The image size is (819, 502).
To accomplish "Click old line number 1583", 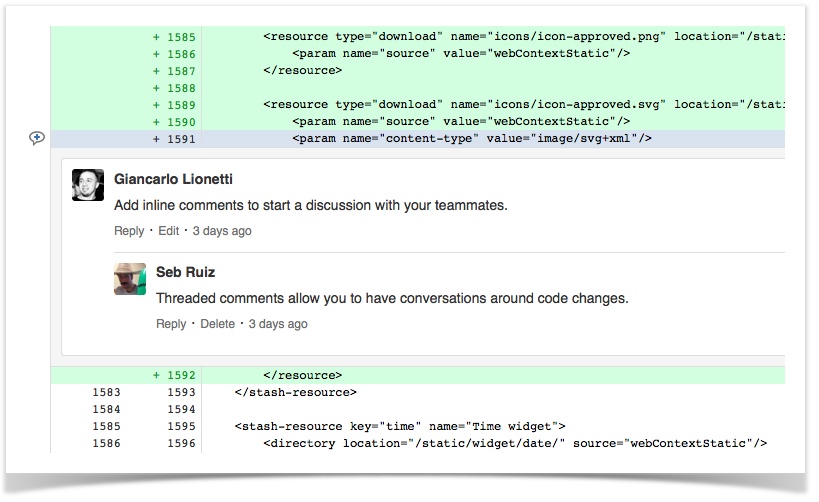I will pyautogui.click(x=105, y=393).
